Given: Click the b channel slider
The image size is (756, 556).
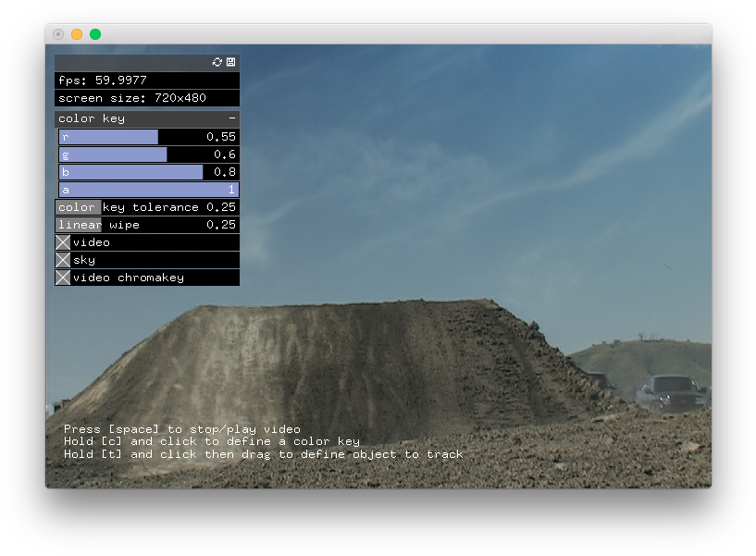Looking at the screenshot, I should [147, 172].
